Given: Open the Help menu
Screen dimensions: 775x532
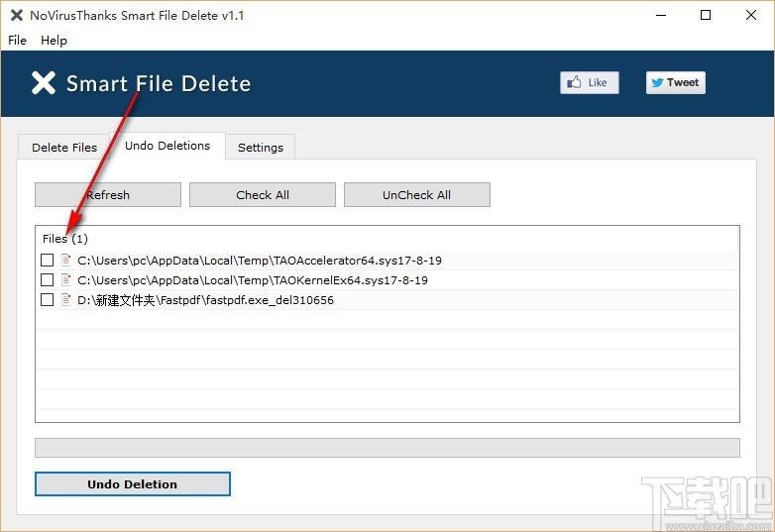Looking at the screenshot, I should [x=54, y=40].
